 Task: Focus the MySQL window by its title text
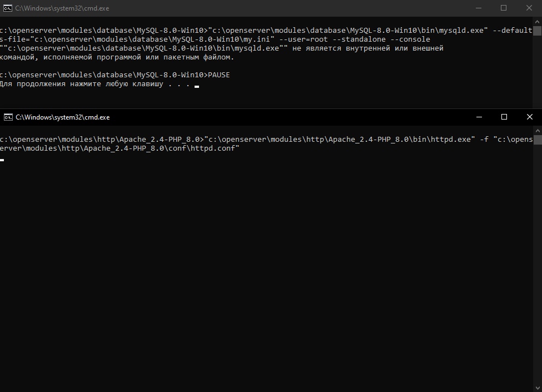click(62, 8)
